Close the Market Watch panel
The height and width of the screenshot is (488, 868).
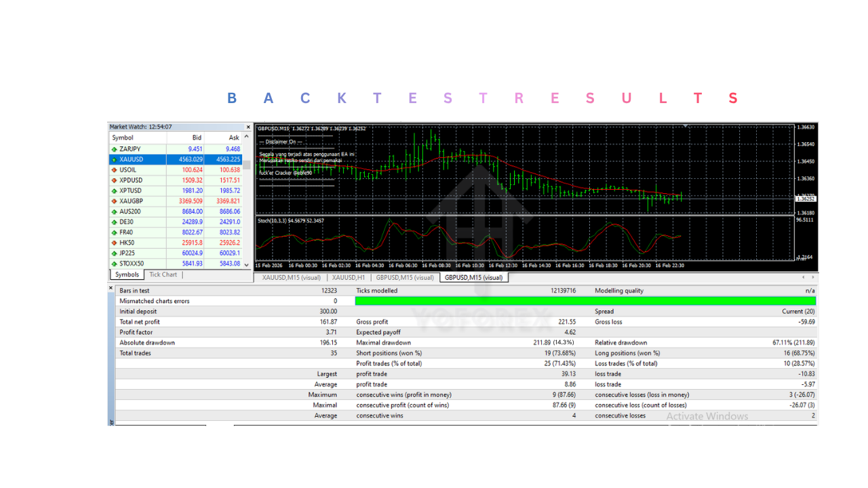[x=248, y=127]
